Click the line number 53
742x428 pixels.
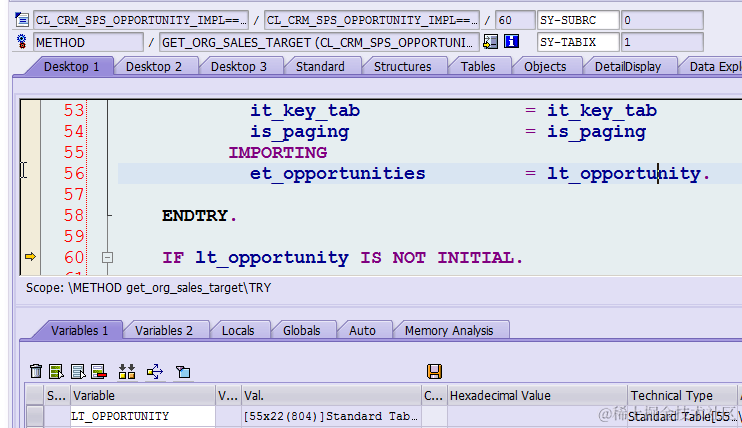point(74,110)
